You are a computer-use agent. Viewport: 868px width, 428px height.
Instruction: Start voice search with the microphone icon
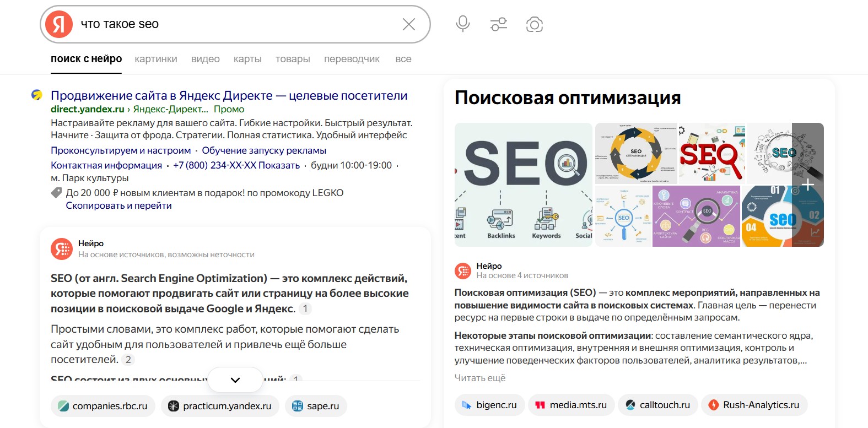[x=463, y=24]
